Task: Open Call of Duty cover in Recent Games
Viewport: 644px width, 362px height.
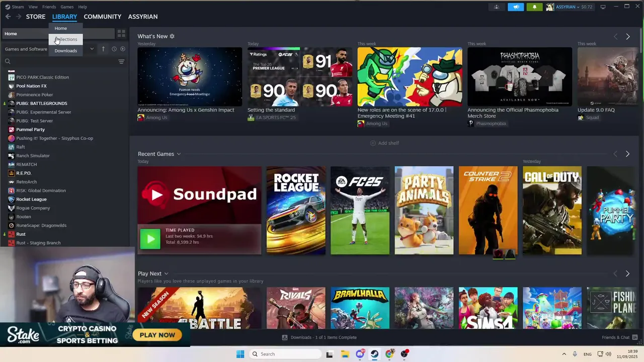Action: pos(552,210)
